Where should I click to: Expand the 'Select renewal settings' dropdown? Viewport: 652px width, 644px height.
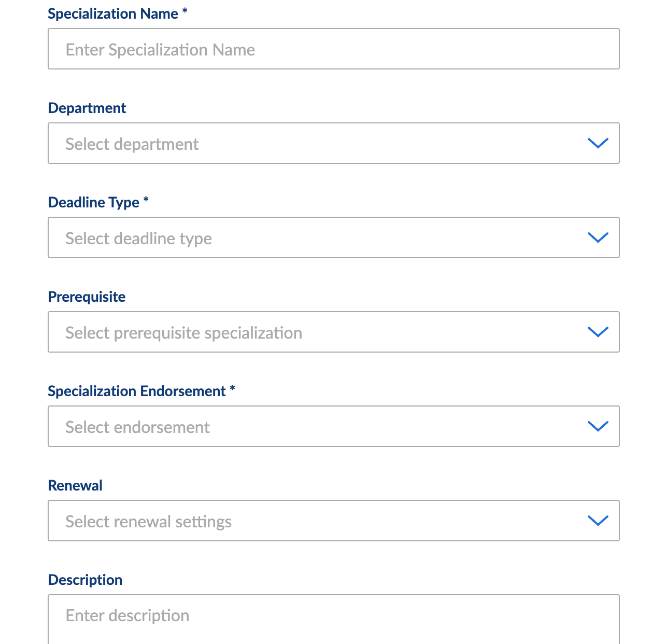(334, 521)
